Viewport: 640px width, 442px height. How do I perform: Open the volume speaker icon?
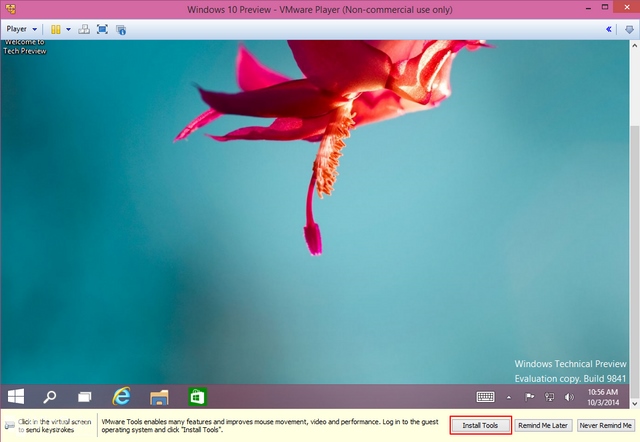click(569, 397)
